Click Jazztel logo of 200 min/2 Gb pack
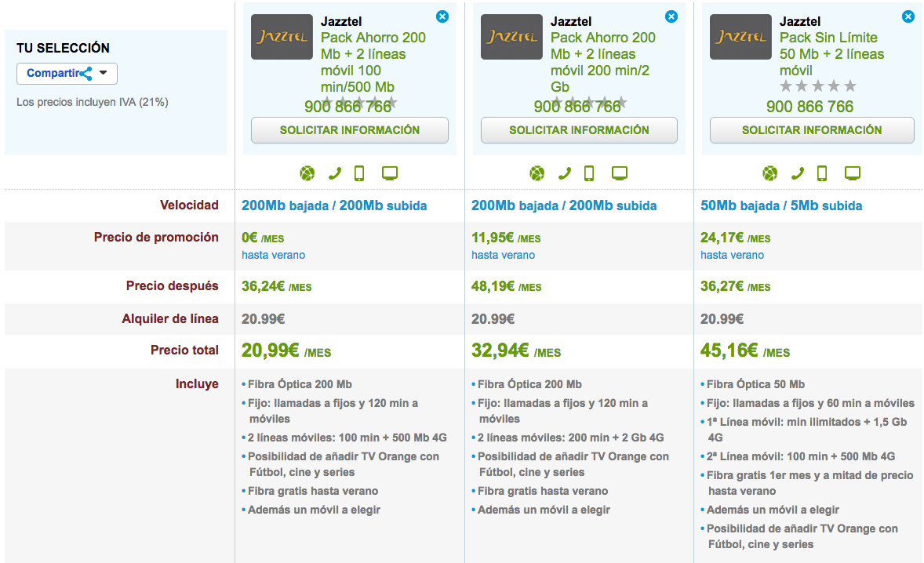Image resolution: width=924 pixels, height=563 pixels. tap(511, 37)
